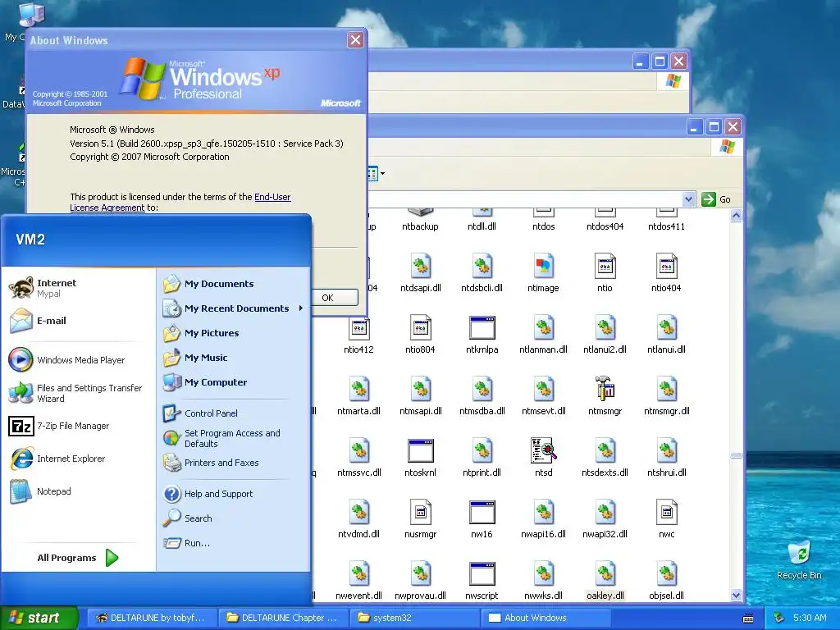The width and height of the screenshot is (840, 630).
Task: Open the Run... dialog
Action: click(234, 543)
